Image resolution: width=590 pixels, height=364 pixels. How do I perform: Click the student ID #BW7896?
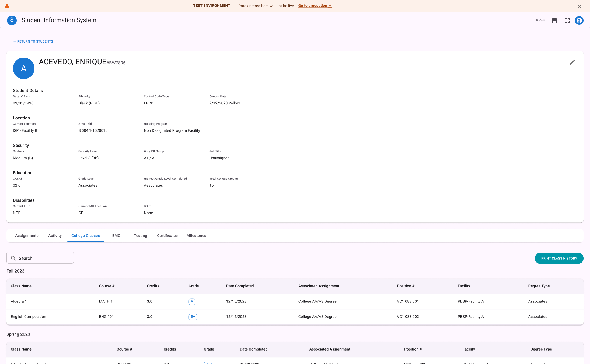click(x=116, y=63)
